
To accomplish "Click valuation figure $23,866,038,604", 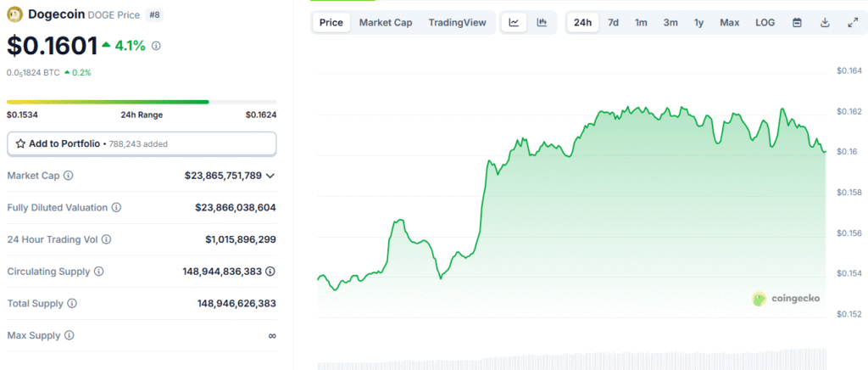I will [x=236, y=208].
